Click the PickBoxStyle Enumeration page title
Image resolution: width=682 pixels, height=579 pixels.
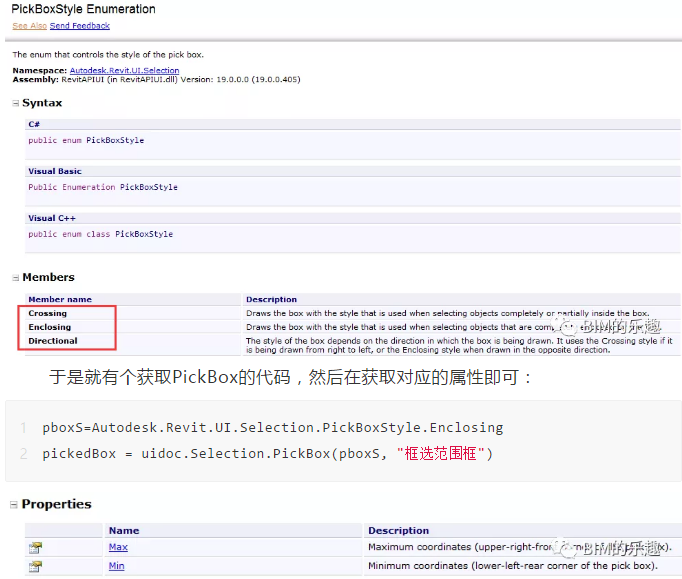tap(83, 9)
